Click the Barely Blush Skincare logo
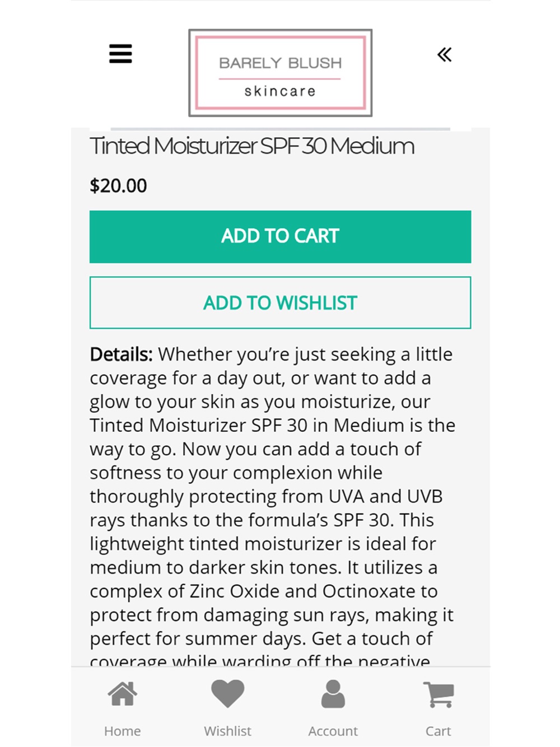The image size is (560, 747). pos(281,73)
